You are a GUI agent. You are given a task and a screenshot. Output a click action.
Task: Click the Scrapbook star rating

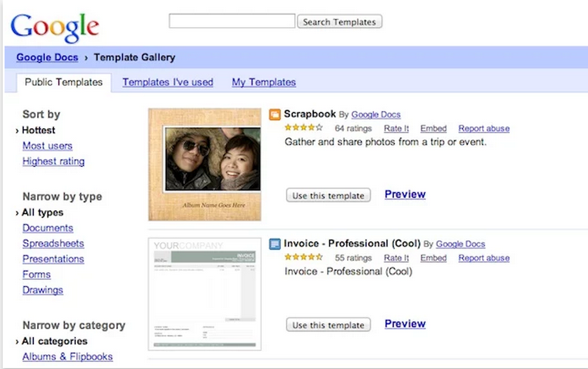click(304, 128)
